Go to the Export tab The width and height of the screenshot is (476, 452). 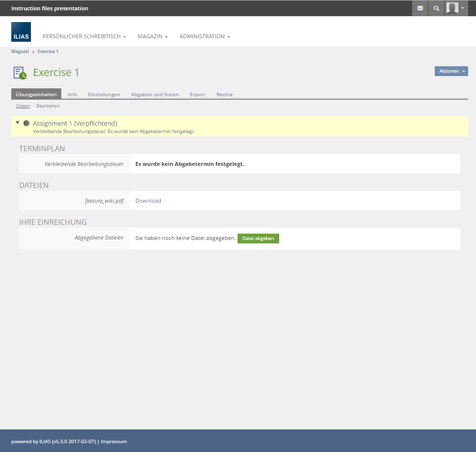tap(197, 94)
